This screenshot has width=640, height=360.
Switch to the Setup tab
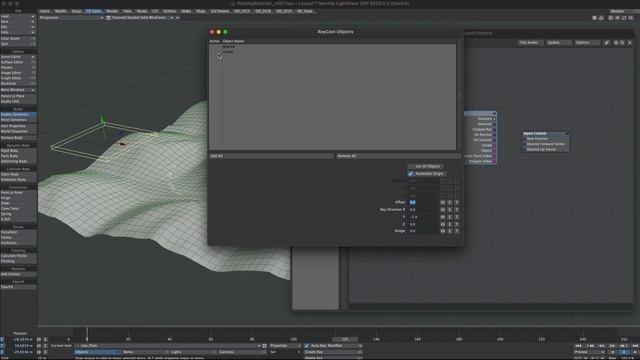(x=76, y=11)
